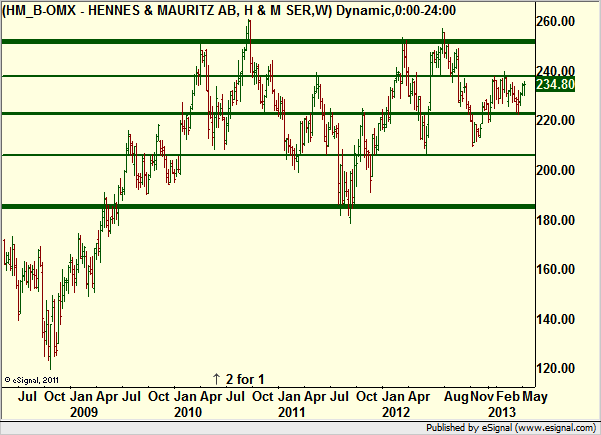The height and width of the screenshot is (435, 601).
Task: Click the 2009 year label on time axis
Action: tap(84, 412)
